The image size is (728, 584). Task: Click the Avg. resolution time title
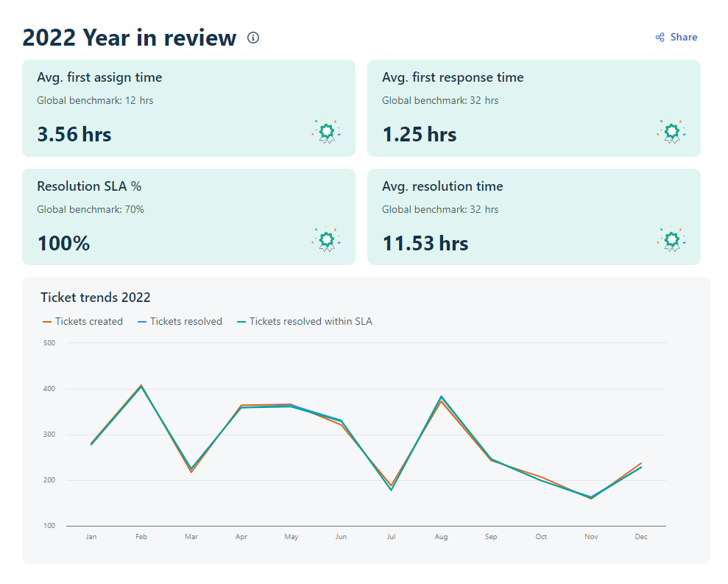pos(442,186)
